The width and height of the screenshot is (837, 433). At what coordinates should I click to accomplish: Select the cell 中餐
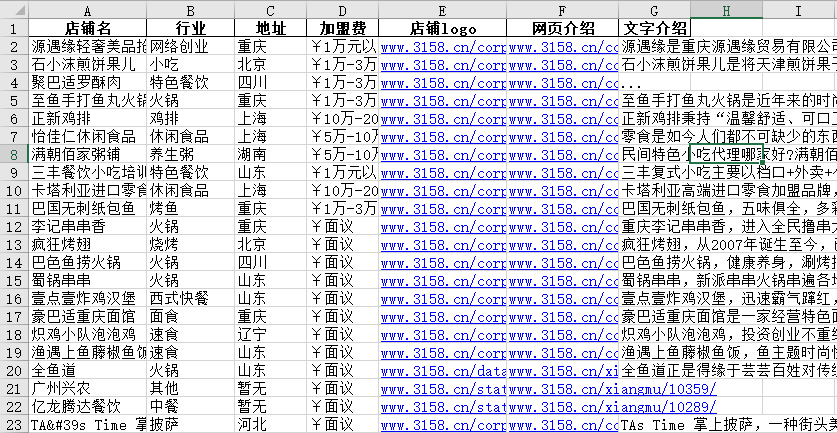[x=191, y=406]
